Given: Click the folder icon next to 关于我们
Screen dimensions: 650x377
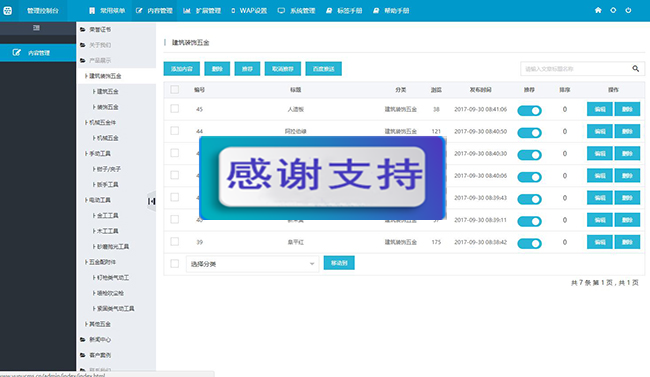Looking at the screenshot, I should (82, 45).
